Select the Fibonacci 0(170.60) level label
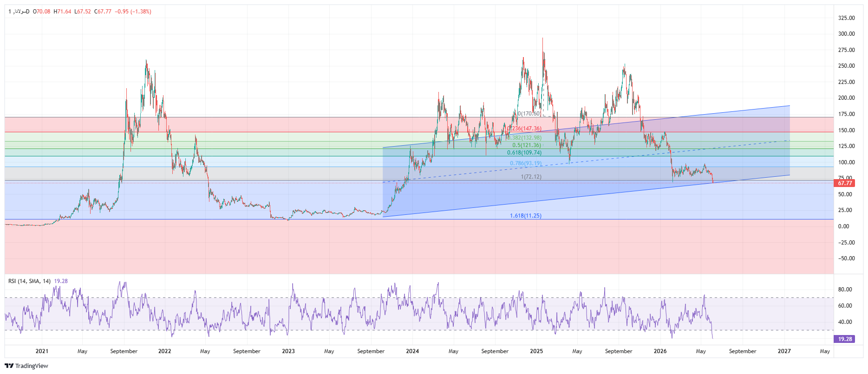 pyautogui.click(x=529, y=114)
